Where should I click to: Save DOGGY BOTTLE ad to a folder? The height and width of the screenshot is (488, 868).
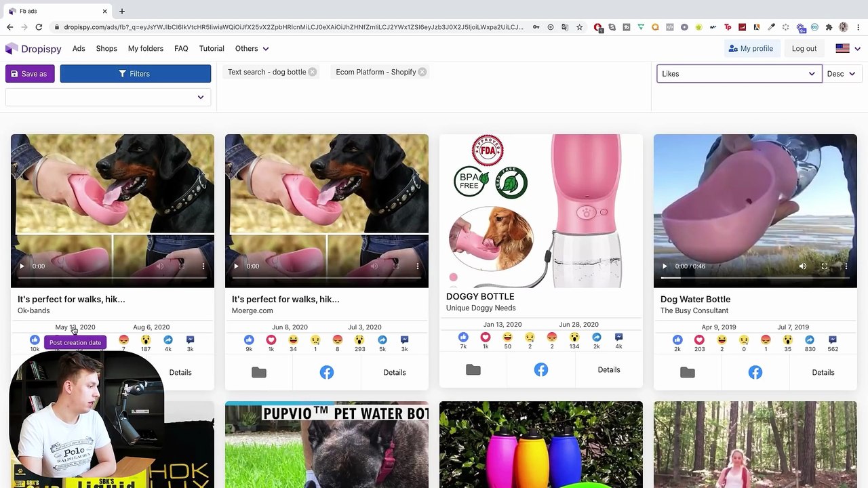coord(473,369)
